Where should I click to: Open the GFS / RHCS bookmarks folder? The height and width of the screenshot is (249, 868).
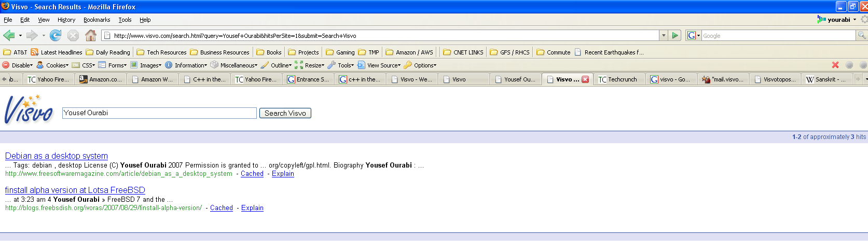coord(510,52)
